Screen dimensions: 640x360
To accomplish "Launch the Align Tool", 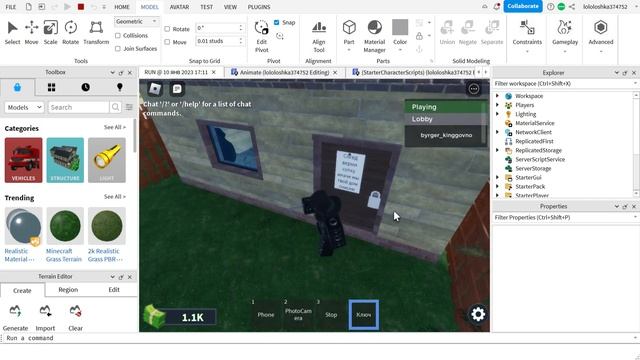I will tap(319, 37).
